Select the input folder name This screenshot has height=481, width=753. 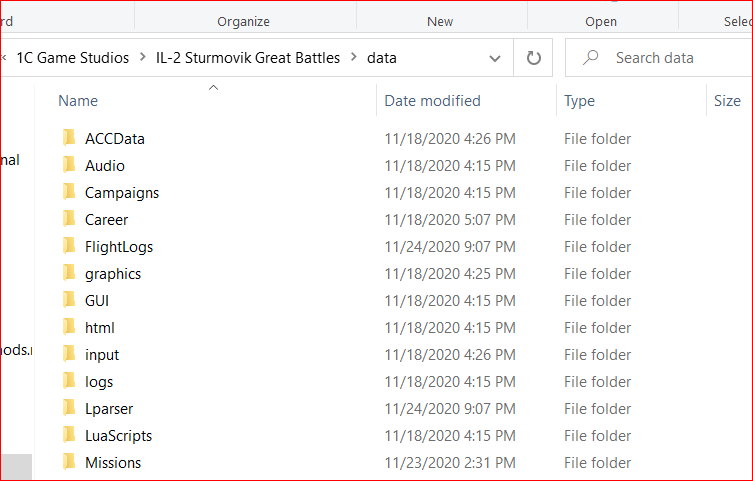coord(102,355)
